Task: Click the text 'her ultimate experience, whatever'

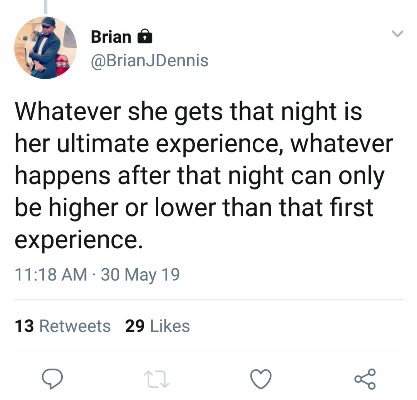Action: coord(204,144)
